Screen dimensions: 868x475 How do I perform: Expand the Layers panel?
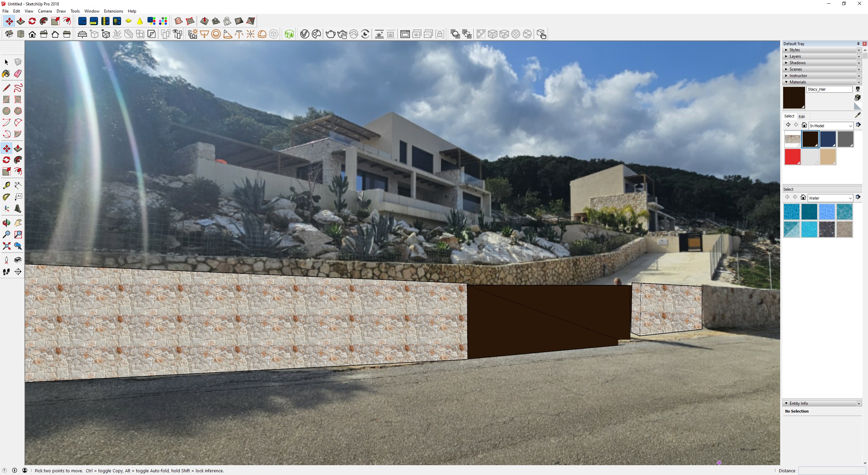(x=795, y=56)
